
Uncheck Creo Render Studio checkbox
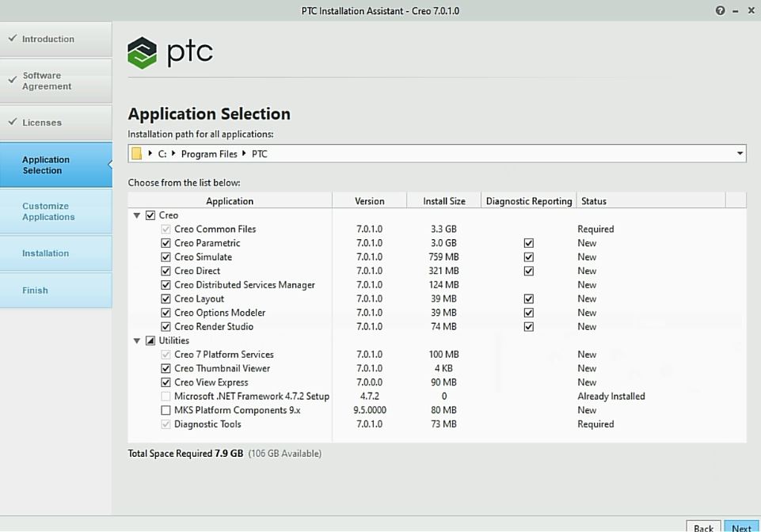tap(166, 327)
